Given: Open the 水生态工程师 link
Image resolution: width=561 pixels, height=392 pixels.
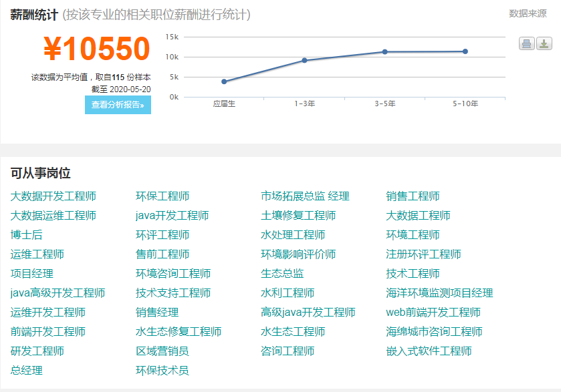Looking at the screenshot, I should click(x=293, y=332).
